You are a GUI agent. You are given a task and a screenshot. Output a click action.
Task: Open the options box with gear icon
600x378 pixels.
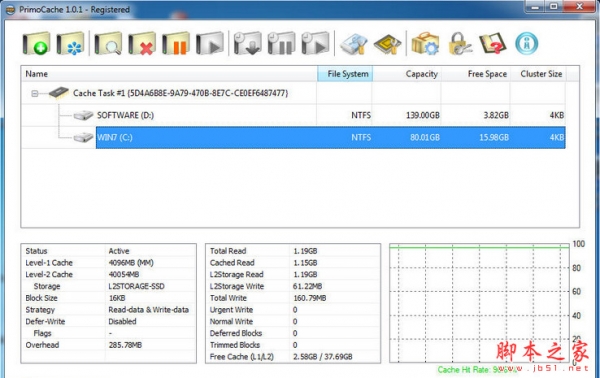click(425, 44)
